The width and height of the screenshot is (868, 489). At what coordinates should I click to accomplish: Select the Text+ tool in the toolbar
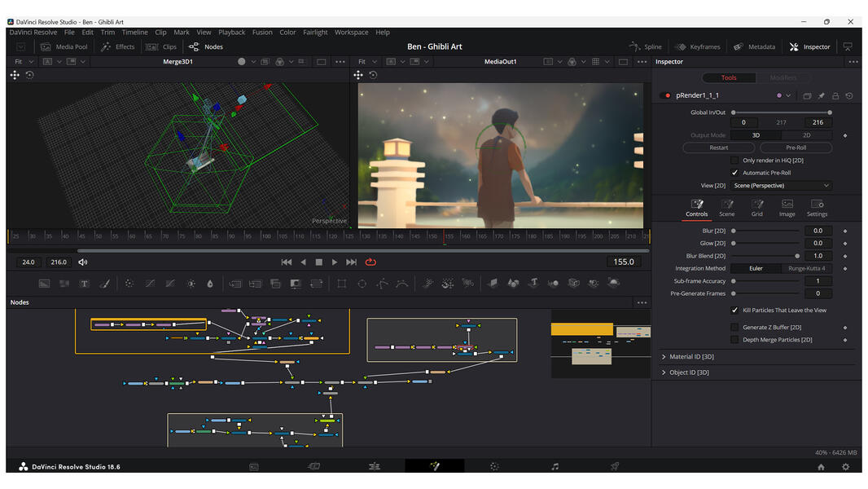83,284
